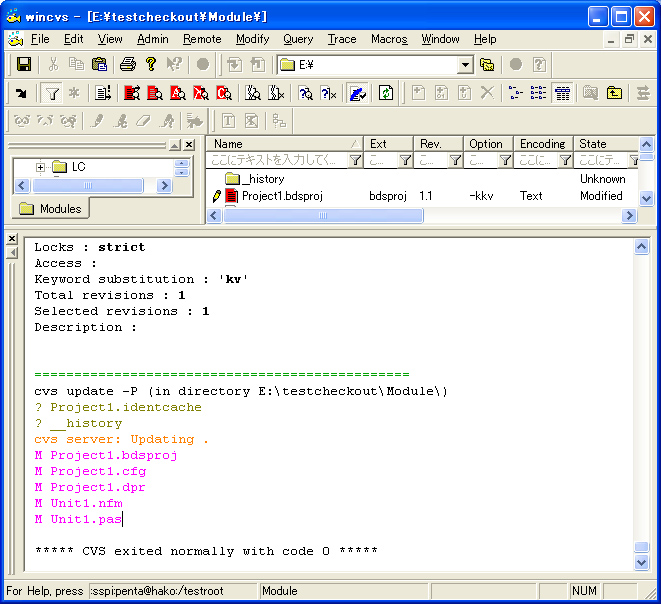Click the Print icon
The width and height of the screenshot is (661, 604).
pos(128,64)
